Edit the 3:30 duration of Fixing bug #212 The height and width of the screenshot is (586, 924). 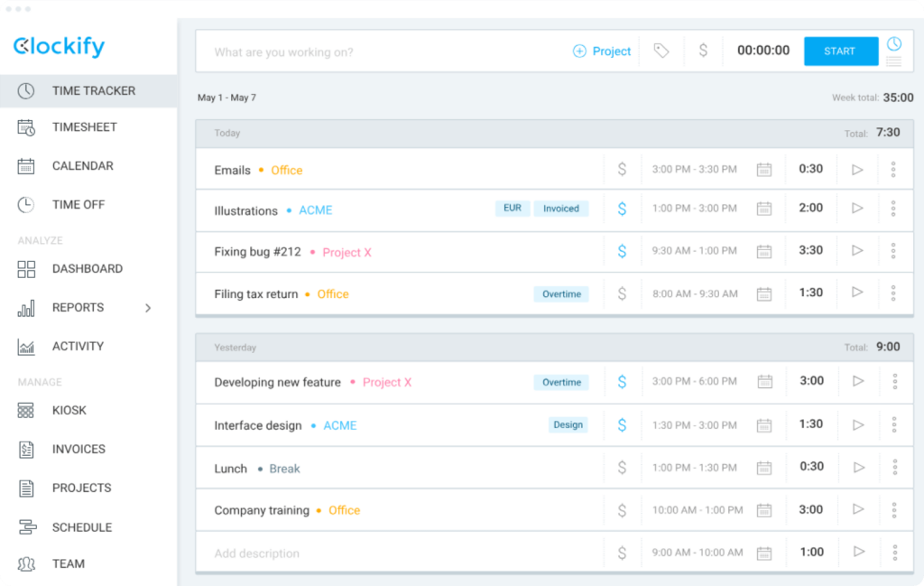[811, 250]
